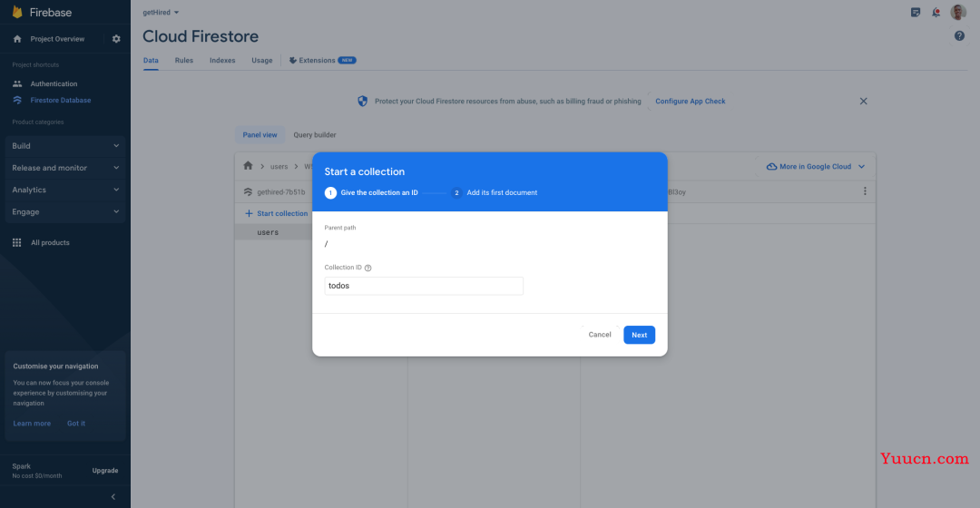This screenshot has height=508, width=980.
Task: Click the Firestore Database icon in sidebar
Action: (x=17, y=100)
